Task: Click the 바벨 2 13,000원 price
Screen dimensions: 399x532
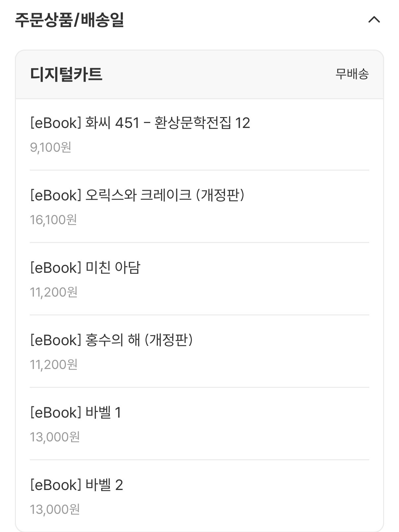Action: pos(55,509)
